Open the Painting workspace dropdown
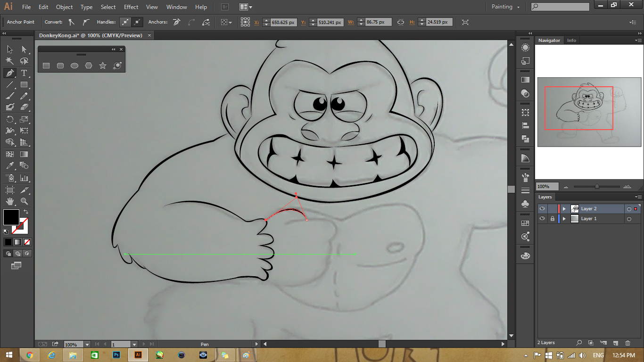Image resolution: width=644 pixels, height=362 pixels. (x=506, y=7)
